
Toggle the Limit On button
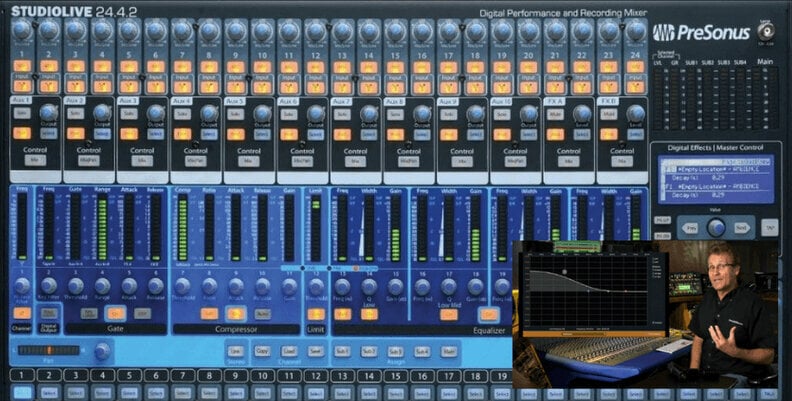coord(316,314)
